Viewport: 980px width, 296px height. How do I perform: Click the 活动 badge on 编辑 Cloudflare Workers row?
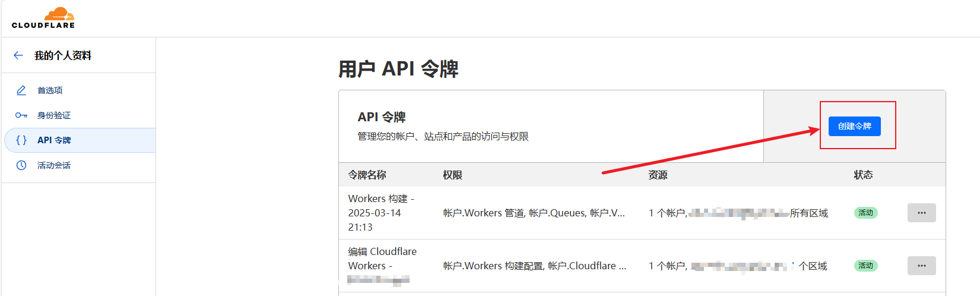[865, 266]
